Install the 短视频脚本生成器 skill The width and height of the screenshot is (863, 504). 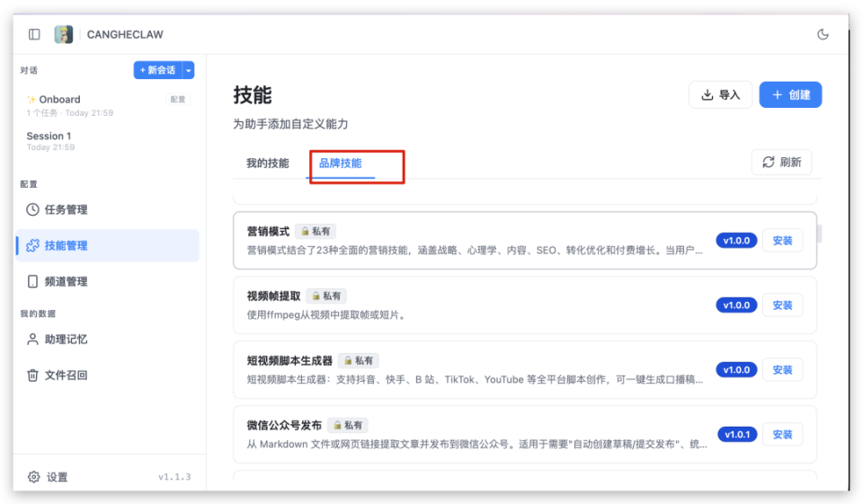782,370
